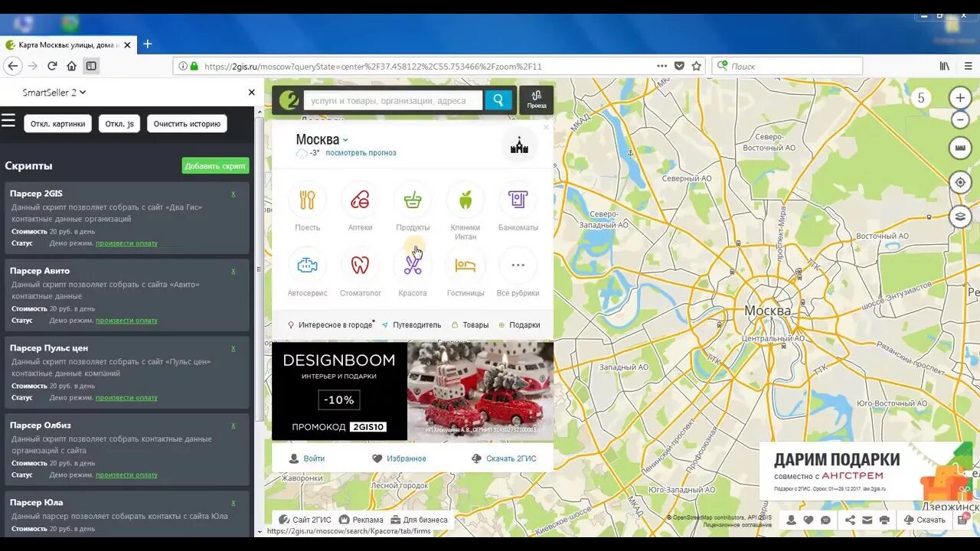Go to the browser home page
The image size is (980, 551).
(x=72, y=66)
